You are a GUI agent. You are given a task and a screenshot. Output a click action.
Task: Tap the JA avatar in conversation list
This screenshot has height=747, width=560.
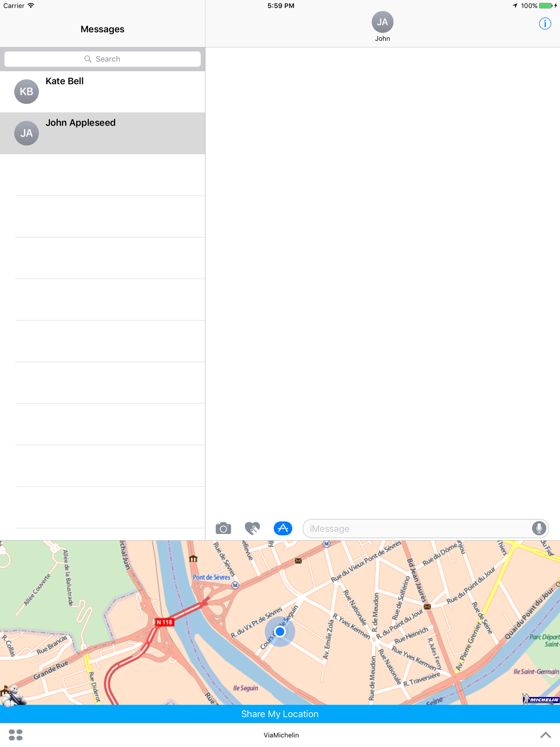click(x=27, y=133)
